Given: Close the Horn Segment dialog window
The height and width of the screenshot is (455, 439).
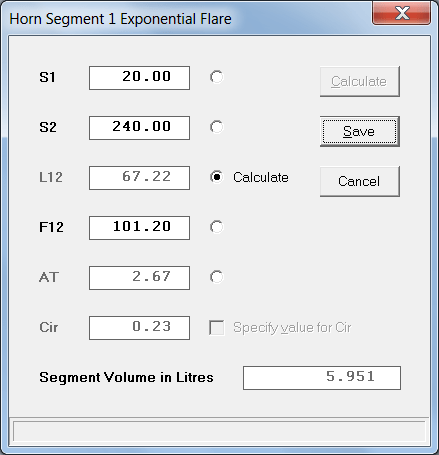Looking at the screenshot, I should pyautogui.click(x=401, y=13).
